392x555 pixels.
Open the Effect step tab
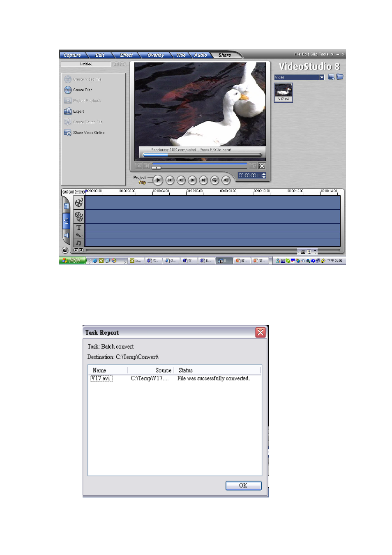point(126,55)
